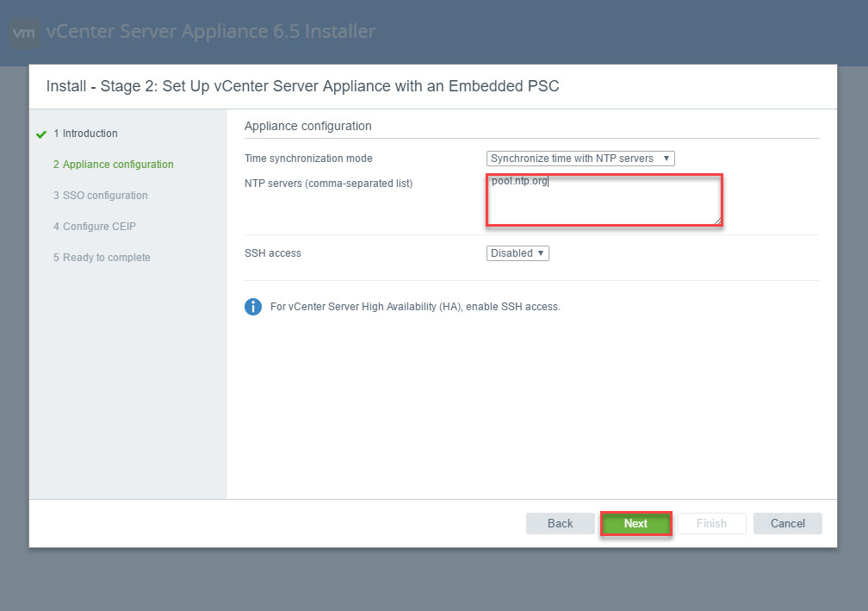Click the NTP servers textarea resize handle
The width and height of the screenshot is (868, 611).
(716, 221)
